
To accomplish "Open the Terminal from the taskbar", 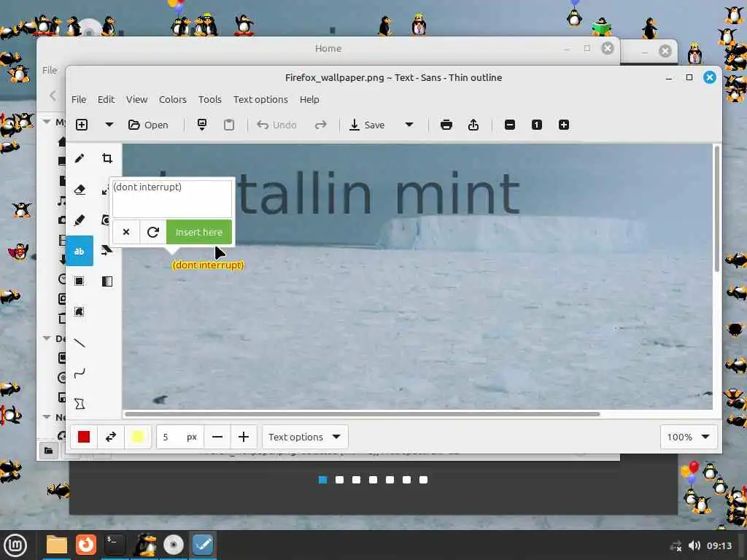I will coord(115,545).
